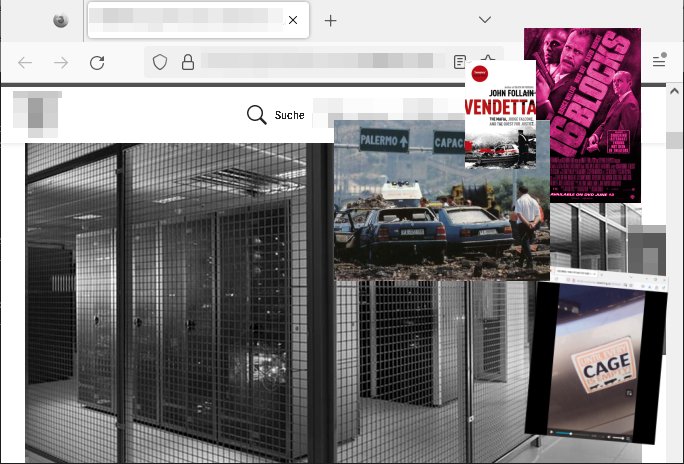Focus the URL address bar
The width and height of the screenshot is (684, 464).
point(320,62)
